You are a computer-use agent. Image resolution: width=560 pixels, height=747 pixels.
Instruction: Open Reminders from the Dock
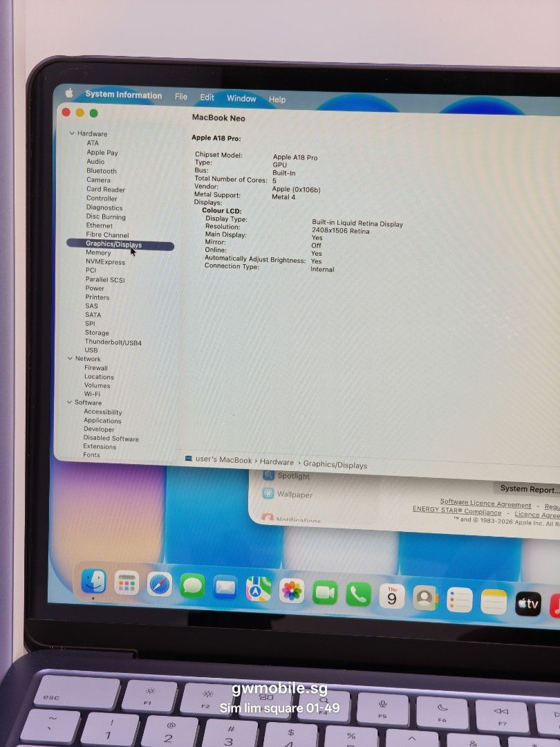(460, 600)
